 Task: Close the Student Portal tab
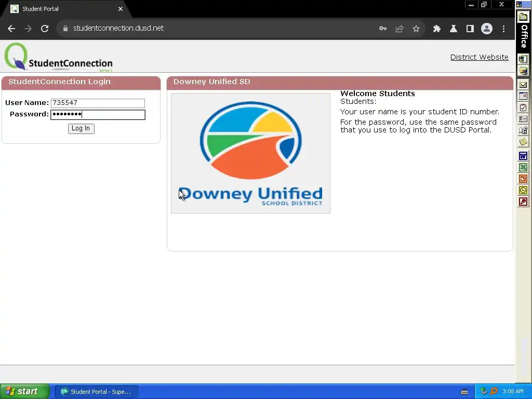pyautogui.click(x=121, y=9)
